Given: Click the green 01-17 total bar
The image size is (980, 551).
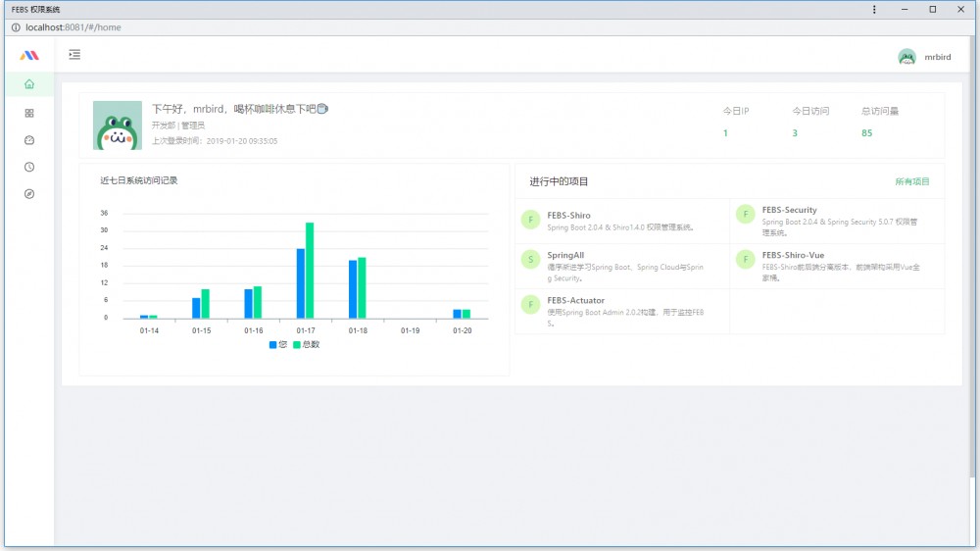Looking at the screenshot, I should tap(310, 271).
